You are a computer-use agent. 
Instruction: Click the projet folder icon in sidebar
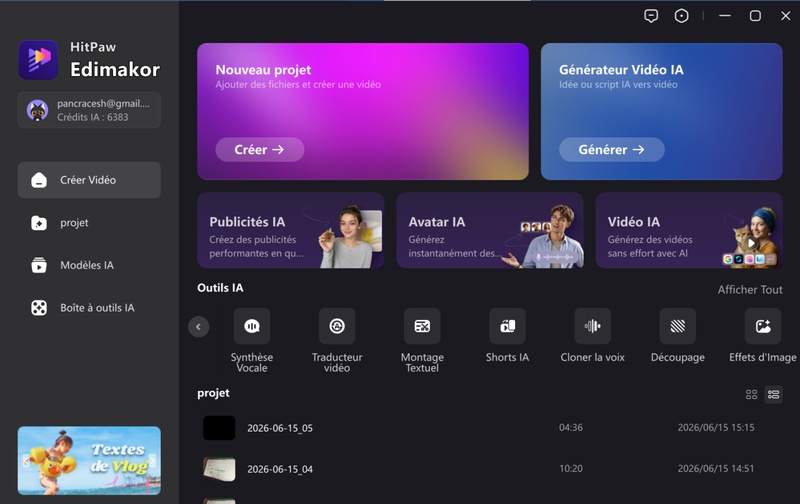click(x=39, y=223)
